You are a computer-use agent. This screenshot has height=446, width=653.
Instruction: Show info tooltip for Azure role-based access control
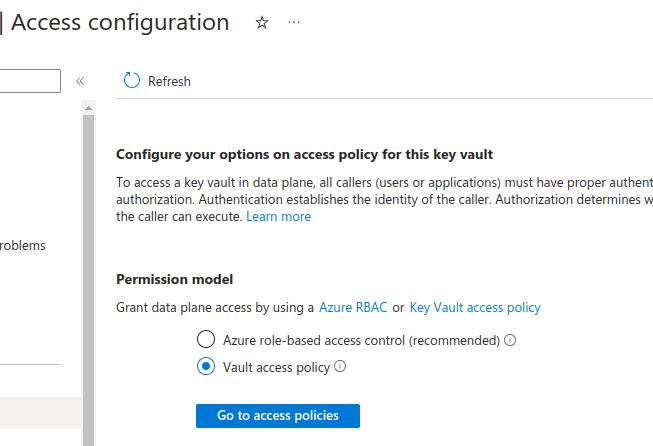510,340
